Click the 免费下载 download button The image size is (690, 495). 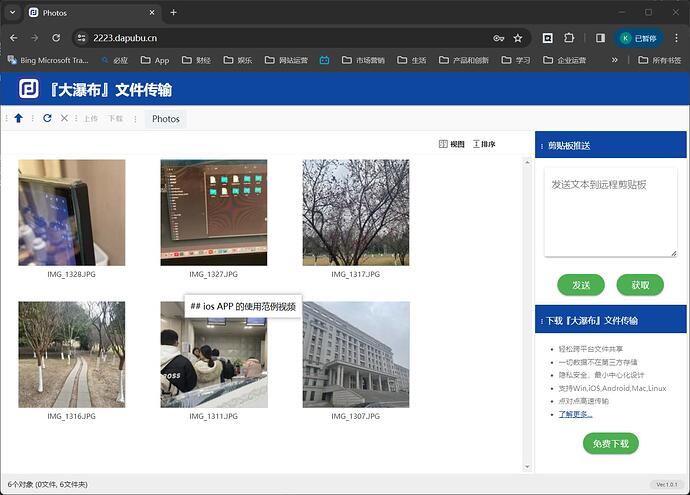click(x=610, y=443)
